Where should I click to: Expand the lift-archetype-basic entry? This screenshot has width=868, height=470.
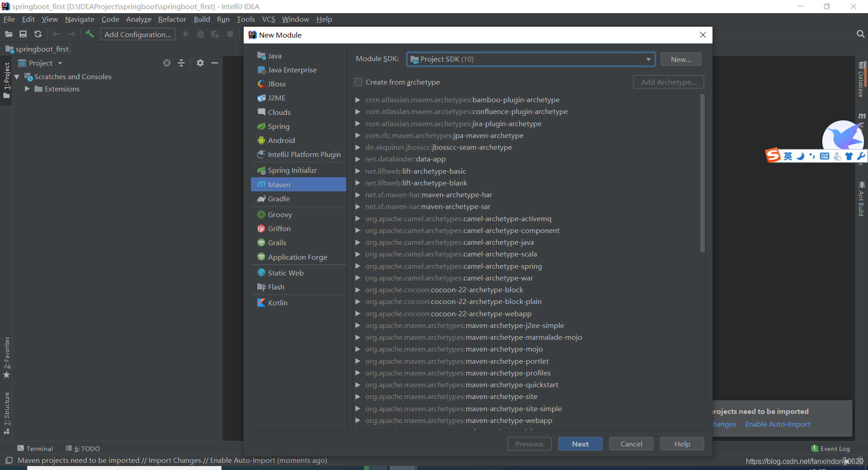(x=358, y=171)
